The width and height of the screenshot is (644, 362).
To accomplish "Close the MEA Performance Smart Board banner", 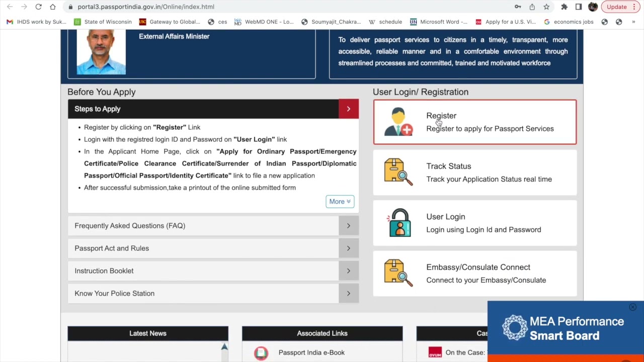I will 632,307.
